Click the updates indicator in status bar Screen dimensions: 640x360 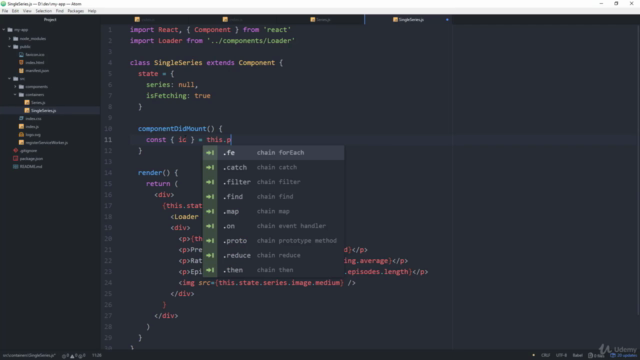624,356
